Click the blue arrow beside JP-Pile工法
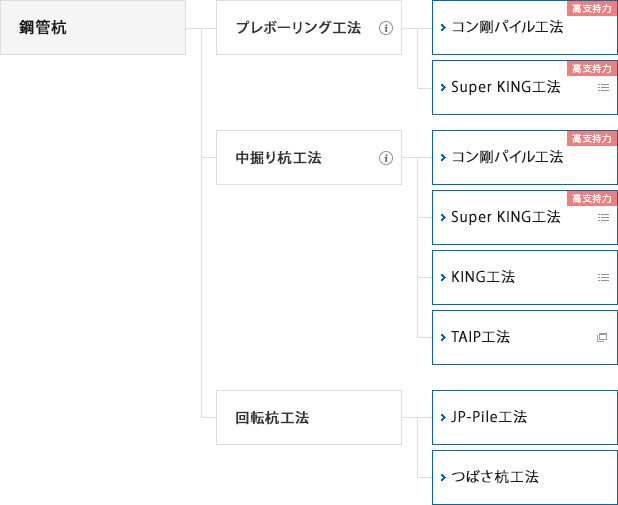This screenshot has width=618, height=505. 442,417
